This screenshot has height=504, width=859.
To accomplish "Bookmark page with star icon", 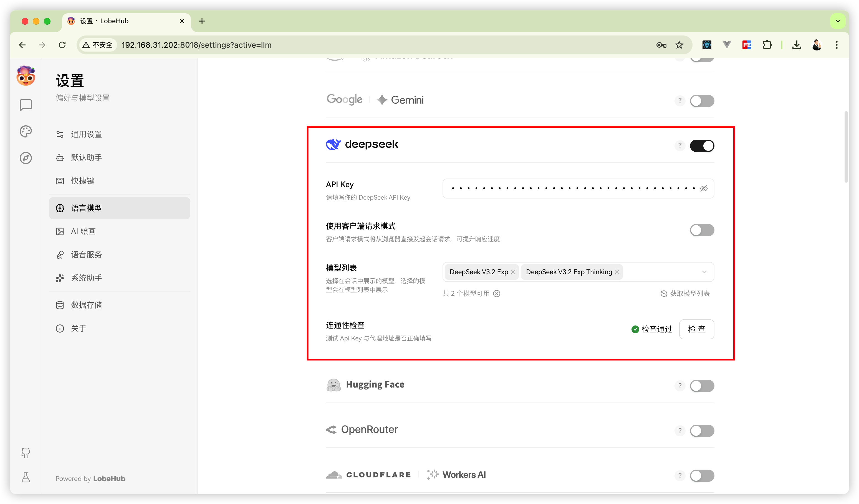I will (679, 45).
